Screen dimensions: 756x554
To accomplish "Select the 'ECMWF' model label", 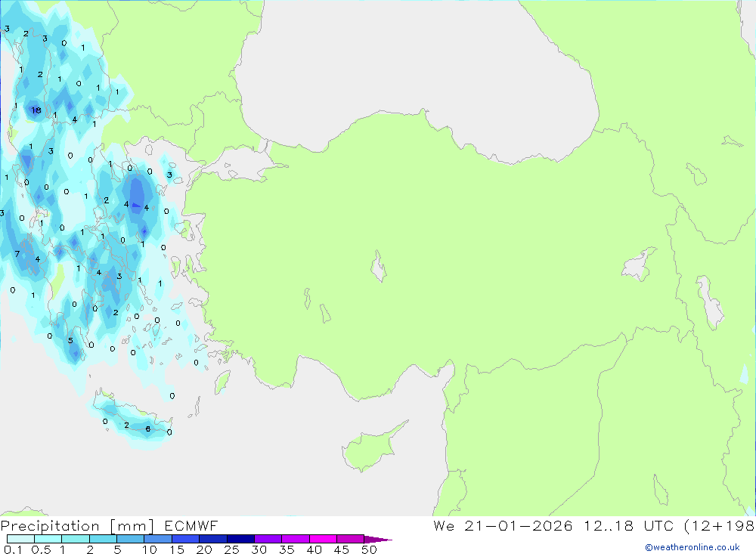I will pyautogui.click(x=191, y=525).
